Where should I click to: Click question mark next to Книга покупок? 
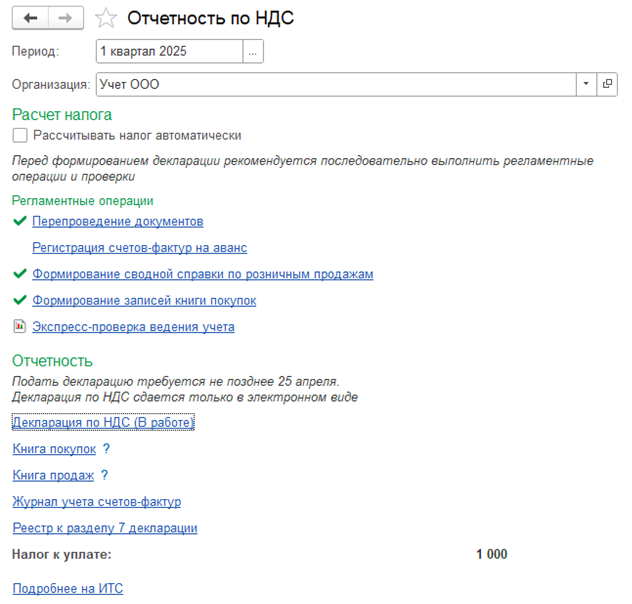106,449
